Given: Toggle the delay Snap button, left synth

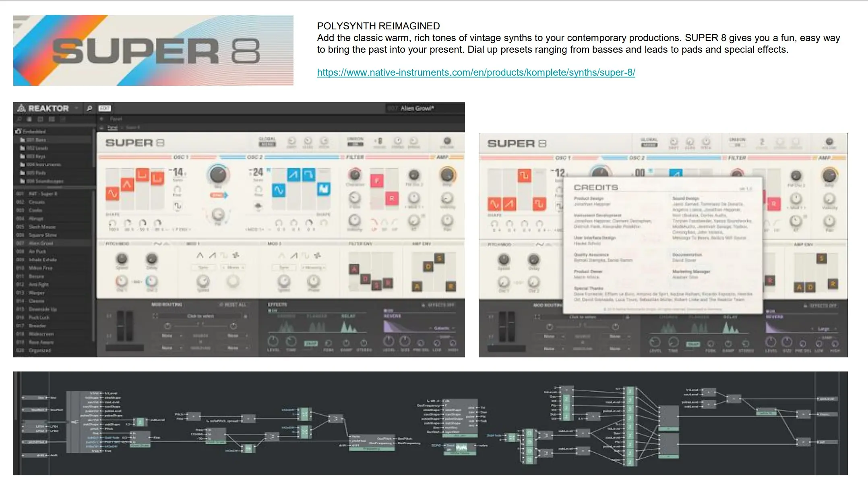Looking at the screenshot, I should 311,343.
